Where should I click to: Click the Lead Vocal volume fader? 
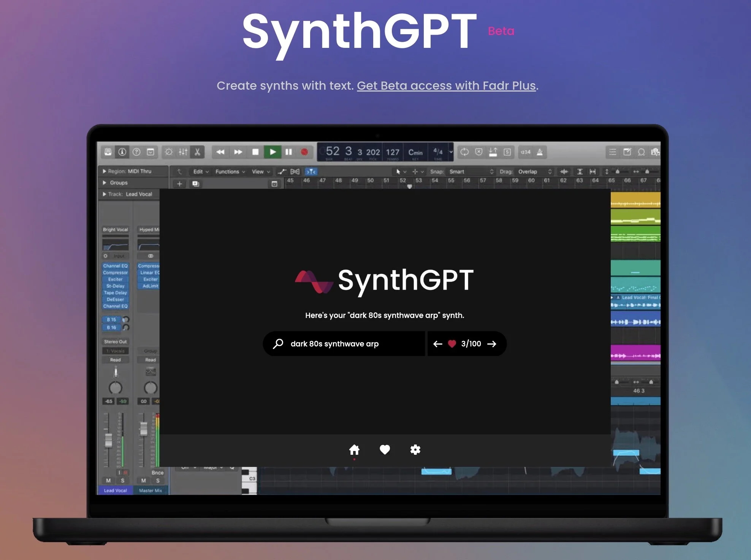108,440
